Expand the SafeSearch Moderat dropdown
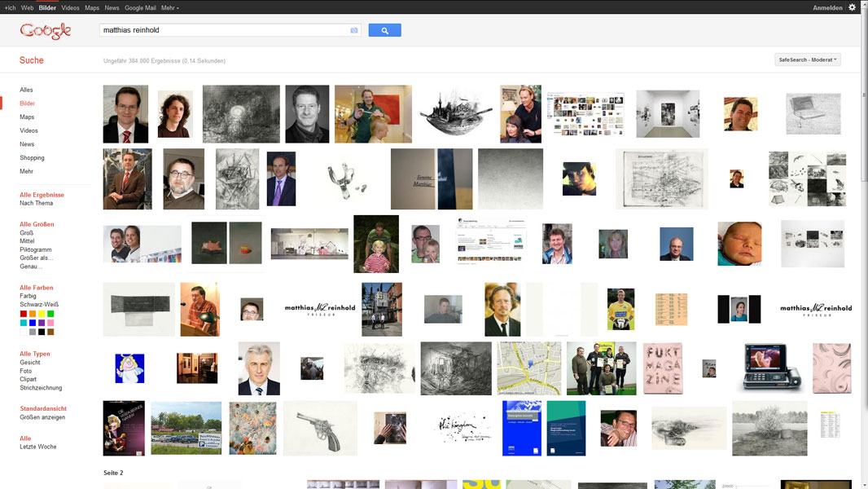Screen dimensions: 868x489 click(808, 59)
